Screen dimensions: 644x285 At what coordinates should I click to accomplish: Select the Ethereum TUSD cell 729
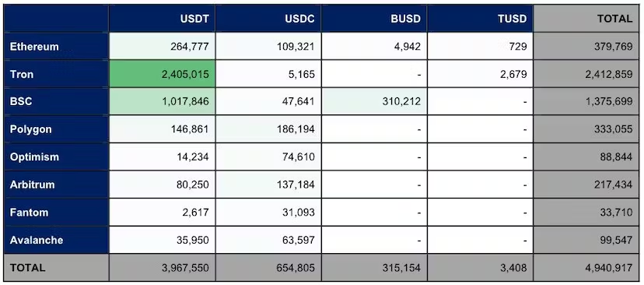pos(480,46)
